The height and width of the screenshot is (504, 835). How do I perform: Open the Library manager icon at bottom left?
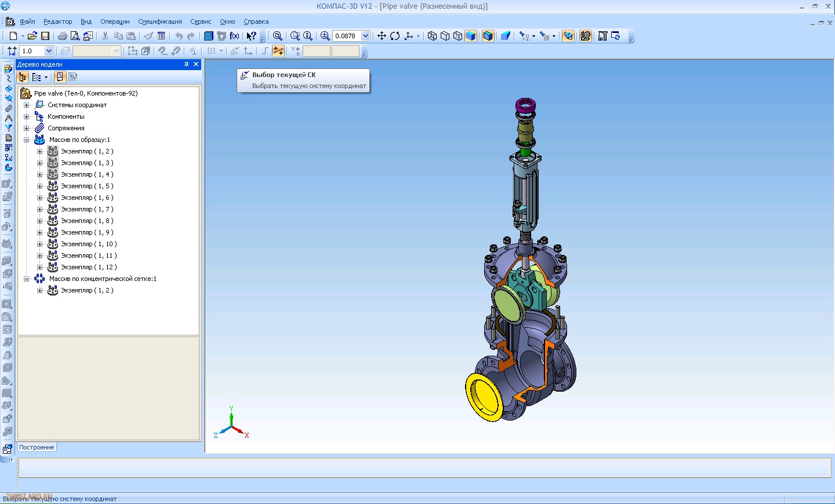[8, 449]
